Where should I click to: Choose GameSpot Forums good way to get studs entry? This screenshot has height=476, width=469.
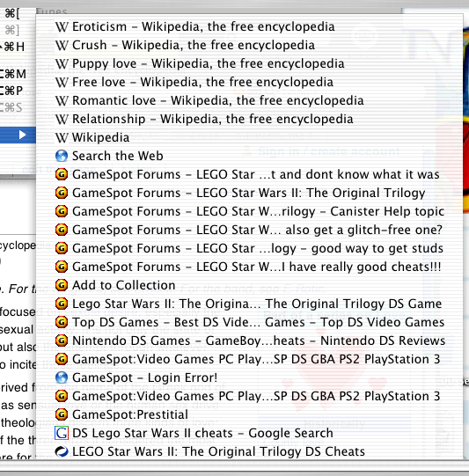point(250,249)
